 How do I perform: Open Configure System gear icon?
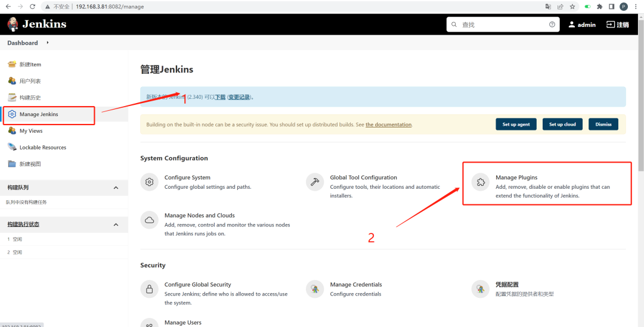click(150, 182)
